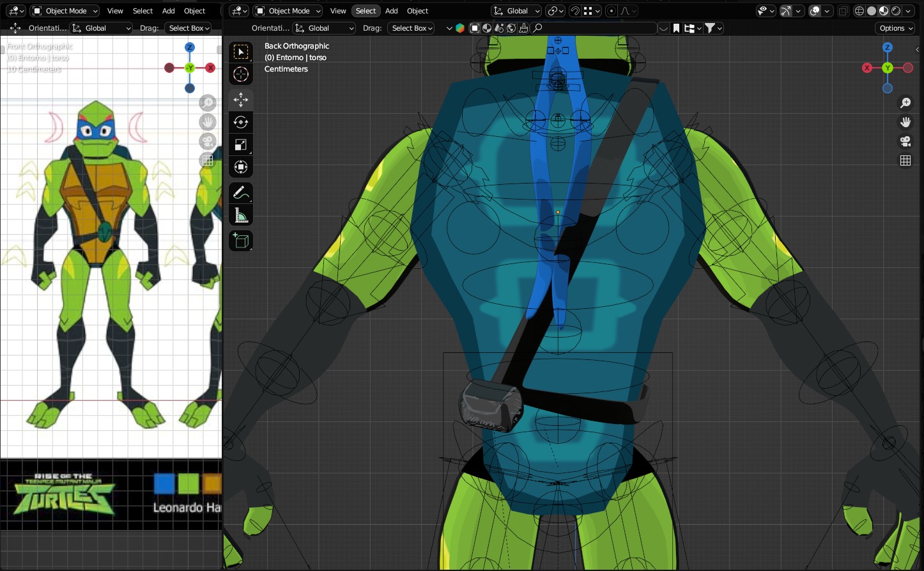This screenshot has height=571, width=924.
Task: Open the overlays options dropdown arrow
Action: tap(828, 11)
